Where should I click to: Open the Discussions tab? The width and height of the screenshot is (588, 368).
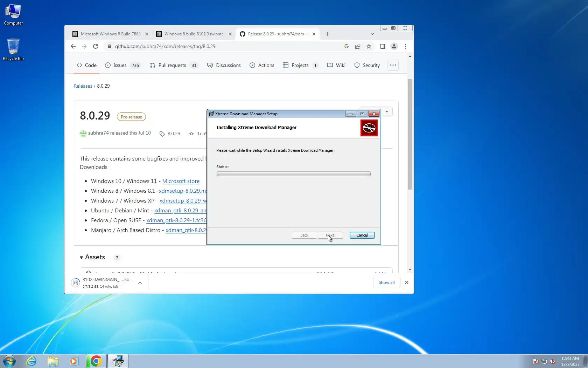[x=224, y=65]
